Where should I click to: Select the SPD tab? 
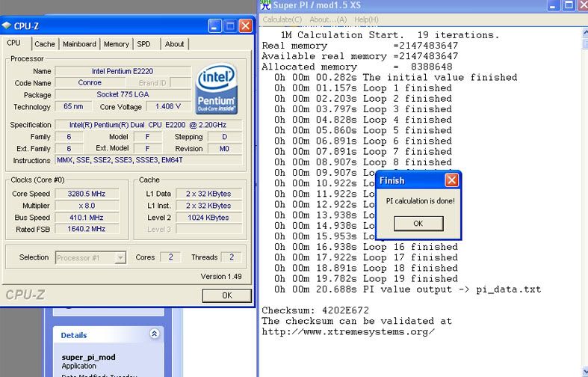[x=144, y=44]
